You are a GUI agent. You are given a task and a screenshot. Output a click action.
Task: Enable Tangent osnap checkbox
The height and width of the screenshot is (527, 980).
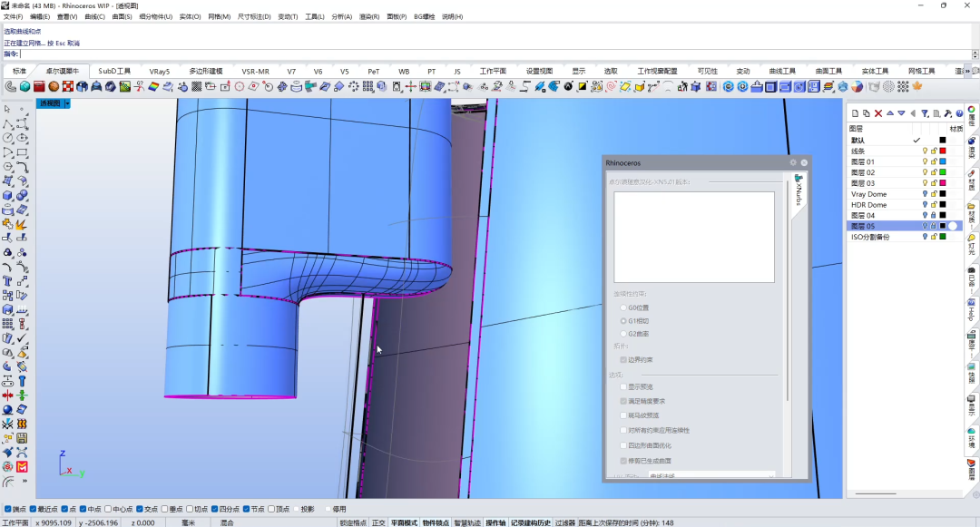coord(190,510)
